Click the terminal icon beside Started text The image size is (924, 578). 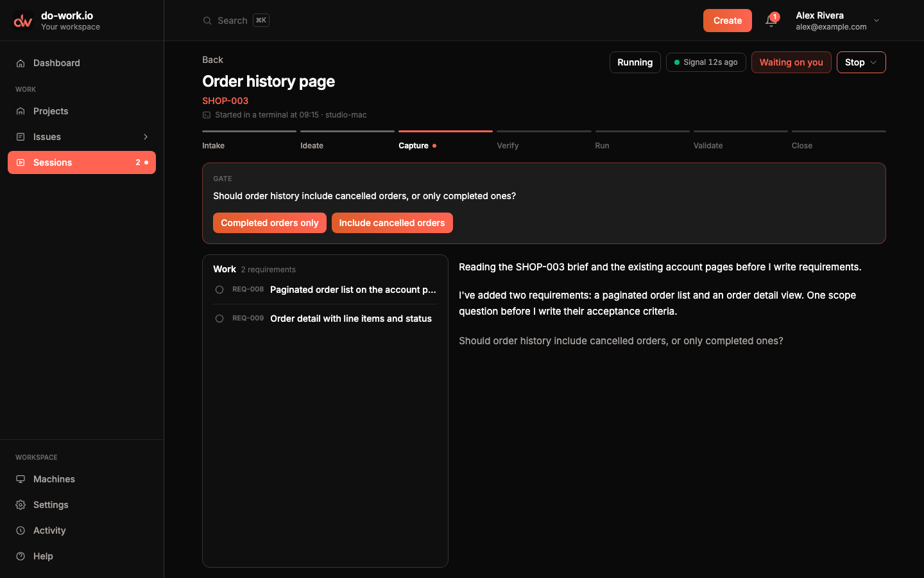click(x=207, y=115)
